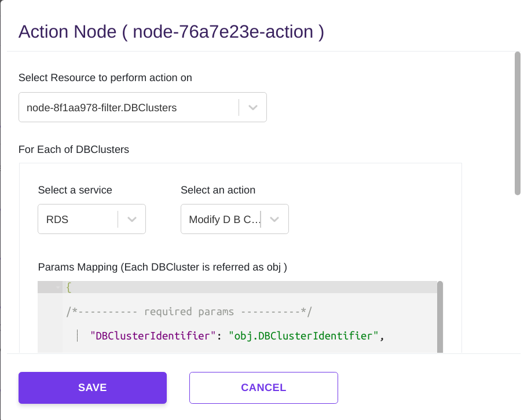Click the dialog's vertical scrollbar
Image resolution: width=524 pixels, height=420 pixels.
pos(517,123)
